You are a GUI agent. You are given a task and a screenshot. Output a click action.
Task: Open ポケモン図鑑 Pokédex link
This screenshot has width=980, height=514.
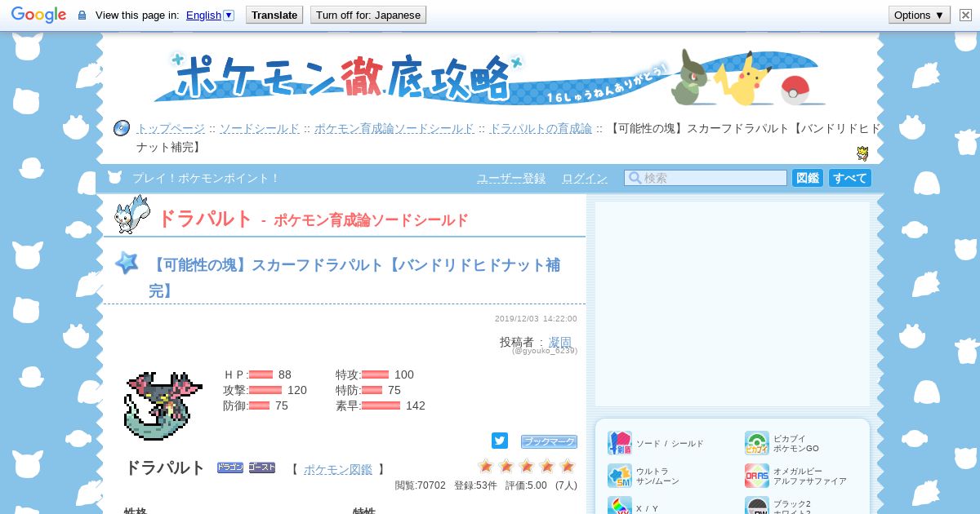[338, 469]
